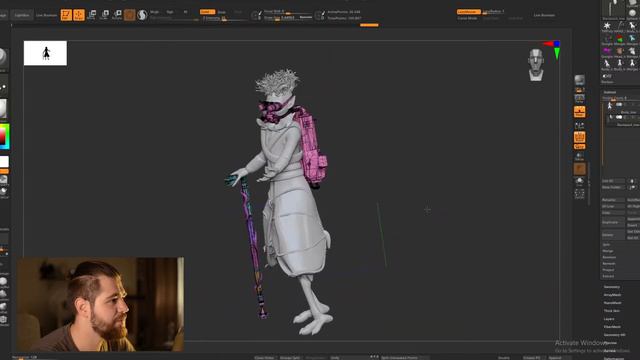The image size is (640, 360).
Task: Click the brown Move view icon
Action: tap(580, 169)
